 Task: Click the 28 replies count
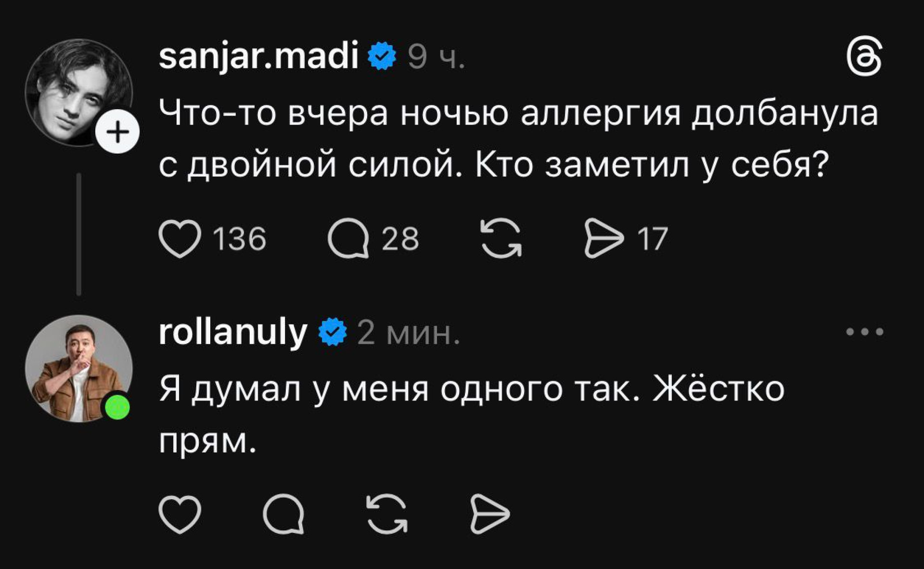pos(400,239)
